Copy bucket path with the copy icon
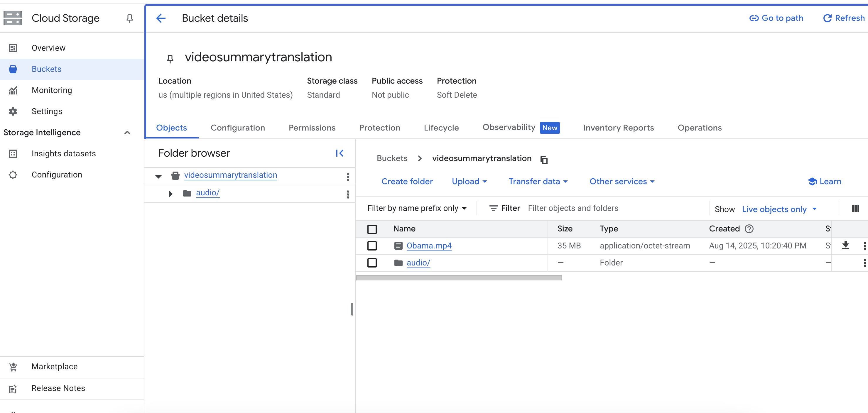 544,160
